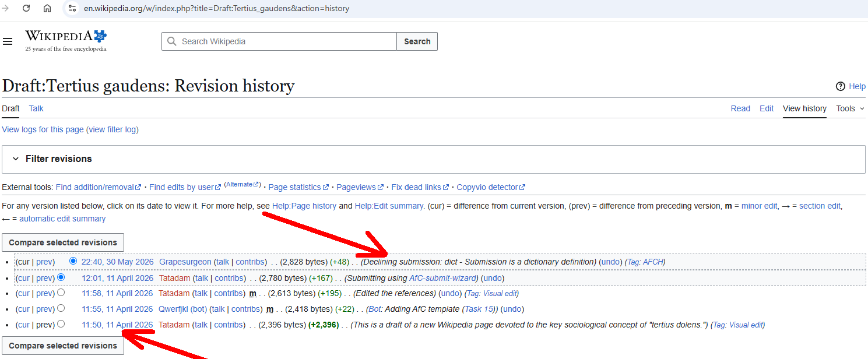Open the main menu hamburger icon

click(8, 41)
